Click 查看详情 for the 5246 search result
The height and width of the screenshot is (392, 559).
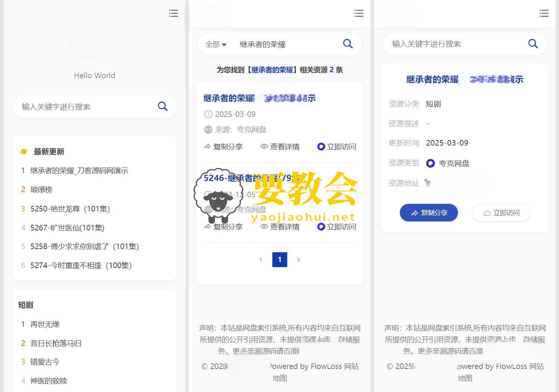click(x=280, y=227)
